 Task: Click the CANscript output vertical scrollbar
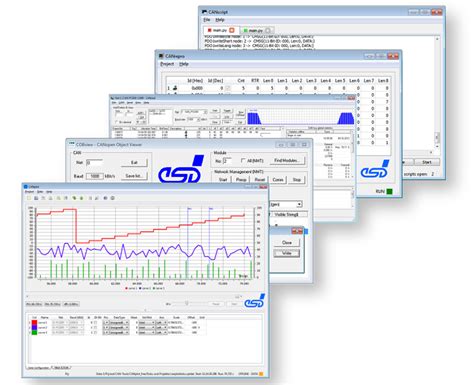[x=437, y=93]
